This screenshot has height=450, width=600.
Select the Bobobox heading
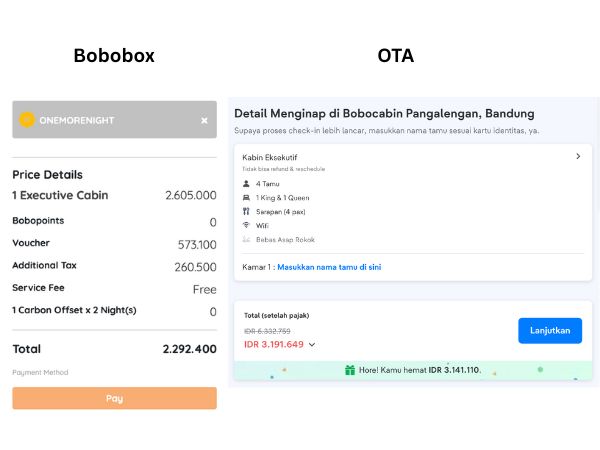pyautogui.click(x=114, y=55)
